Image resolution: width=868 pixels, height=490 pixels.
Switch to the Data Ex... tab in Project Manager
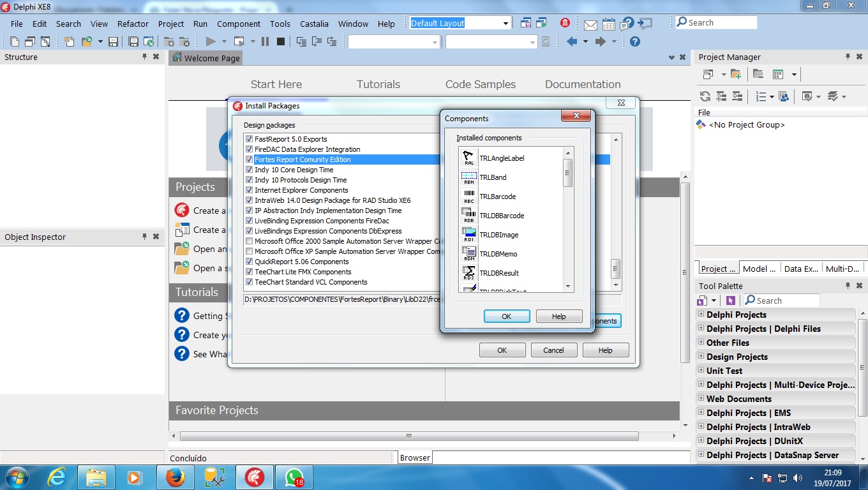click(x=801, y=269)
